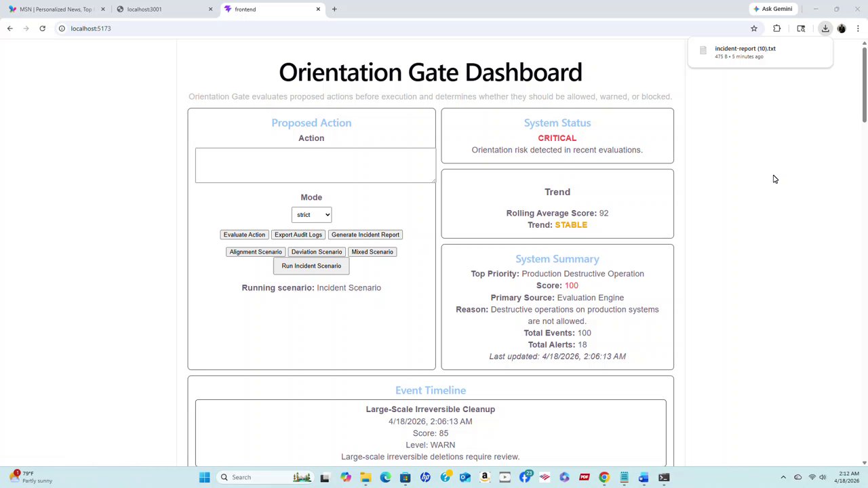Open the browser Downloads icon
This screenshot has height=488, width=868.
[x=825, y=28]
